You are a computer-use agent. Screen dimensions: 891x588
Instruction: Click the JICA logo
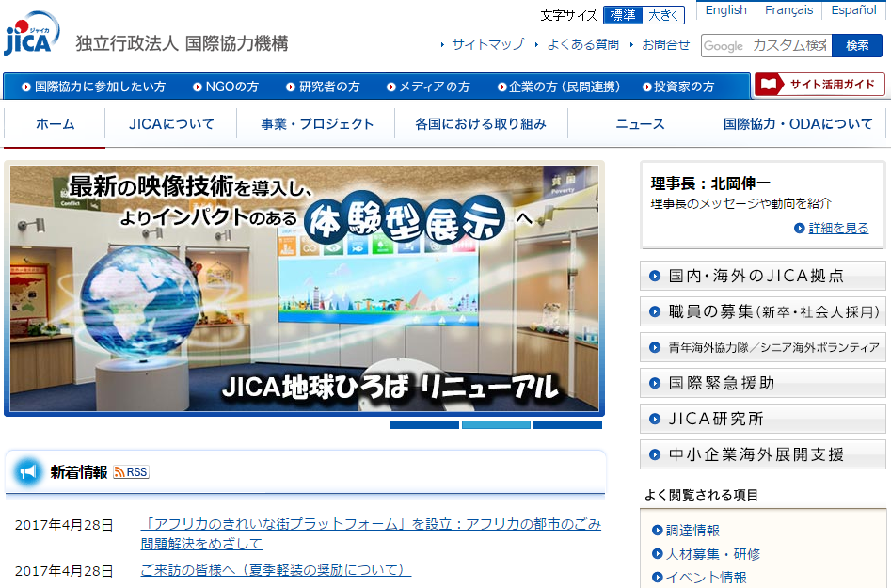tap(32, 34)
